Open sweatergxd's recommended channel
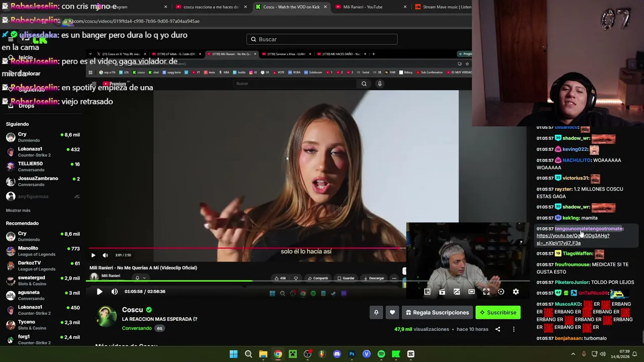Image resolution: width=644 pixels, height=362 pixels. pyautogui.click(x=42, y=281)
